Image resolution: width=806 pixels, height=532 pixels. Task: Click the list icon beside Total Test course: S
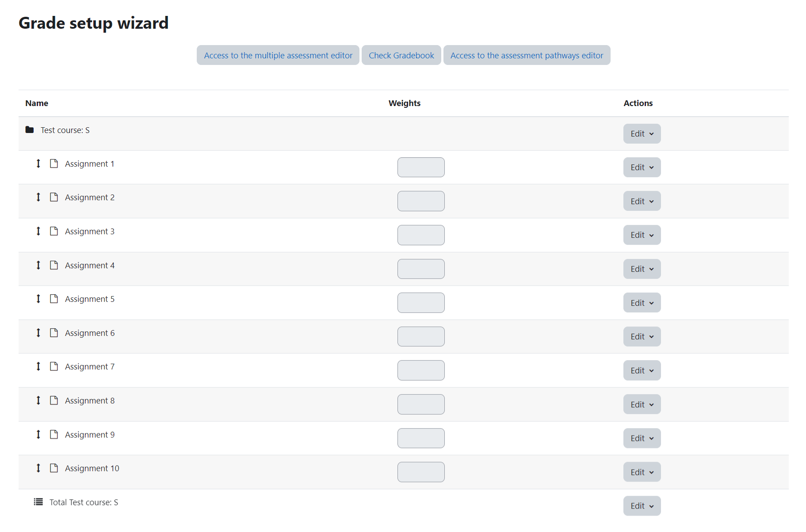(38, 502)
